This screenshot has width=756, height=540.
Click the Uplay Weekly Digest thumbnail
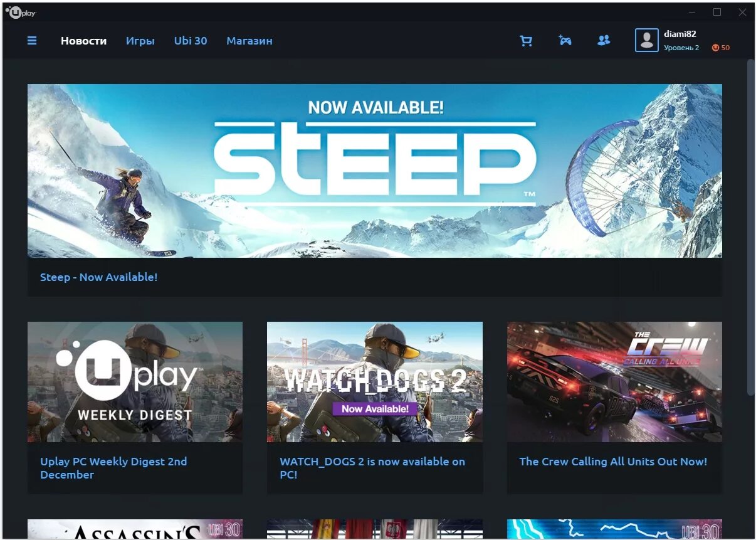click(135, 382)
